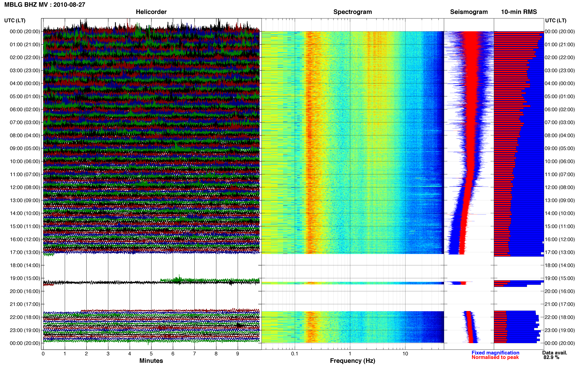588x368 pixels.
Task: Click the 'Fixed magnification' legend text
Action: pyautogui.click(x=495, y=353)
